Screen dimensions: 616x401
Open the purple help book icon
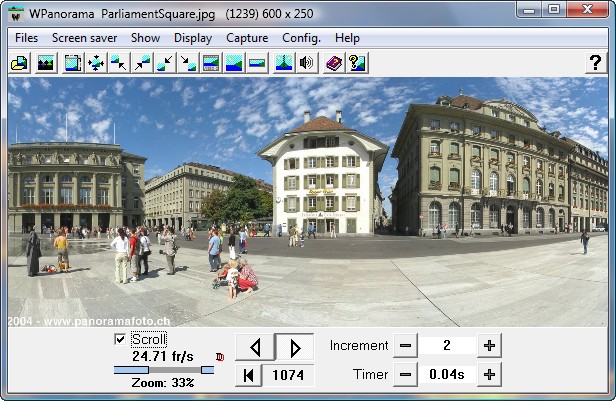pos(334,63)
